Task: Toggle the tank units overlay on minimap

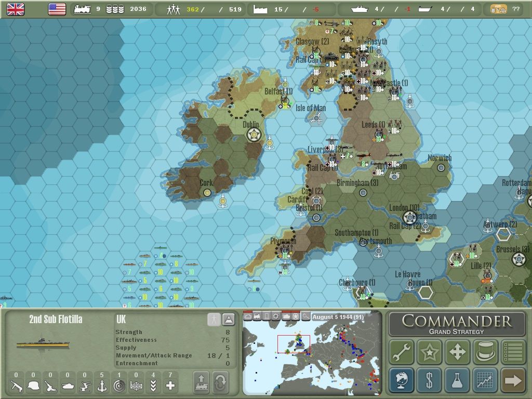Action: (x=286, y=316)
